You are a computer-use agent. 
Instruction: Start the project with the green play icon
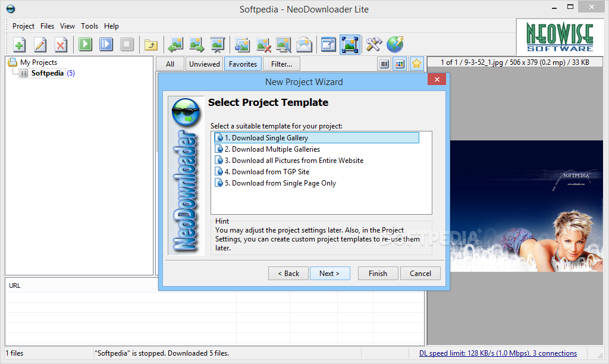coord(85,44)
